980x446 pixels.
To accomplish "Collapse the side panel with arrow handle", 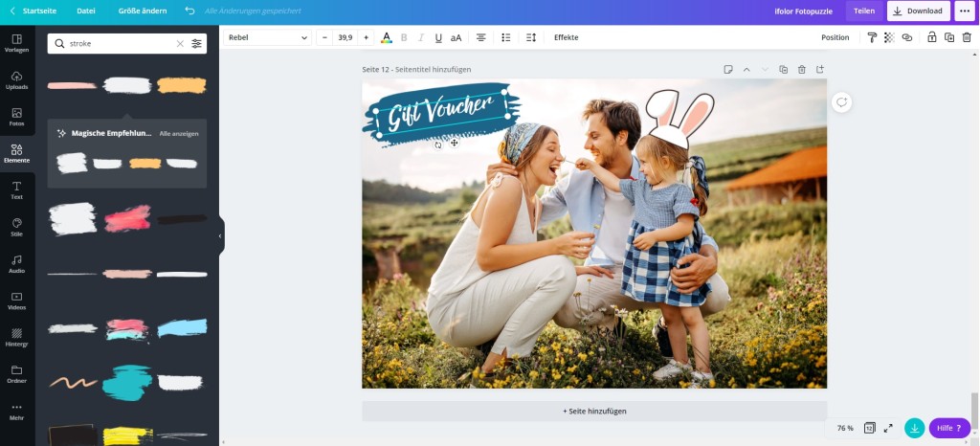I will [220, 235].
